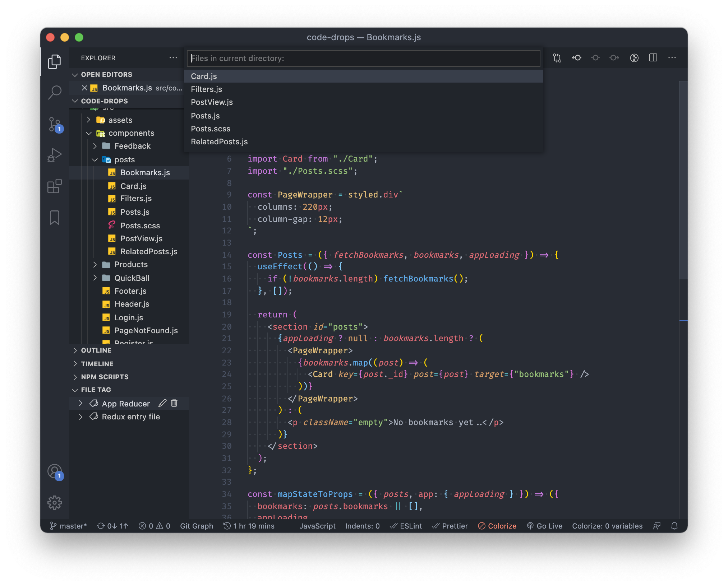Open Git Graph from status bar
The height and width of the screenshot is (586, 728).
pos(197,526)
